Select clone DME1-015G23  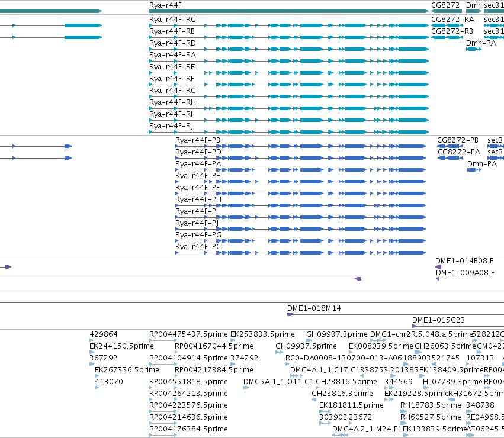(438, 321)
